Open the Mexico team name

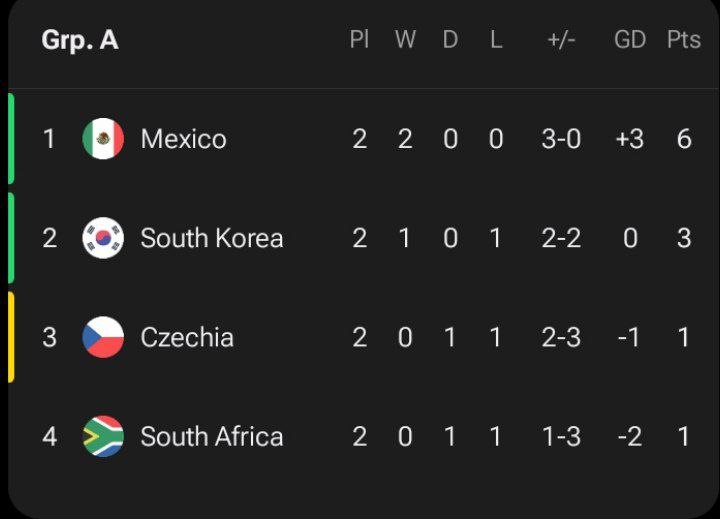pyautogui.click(x=184, y=139)
